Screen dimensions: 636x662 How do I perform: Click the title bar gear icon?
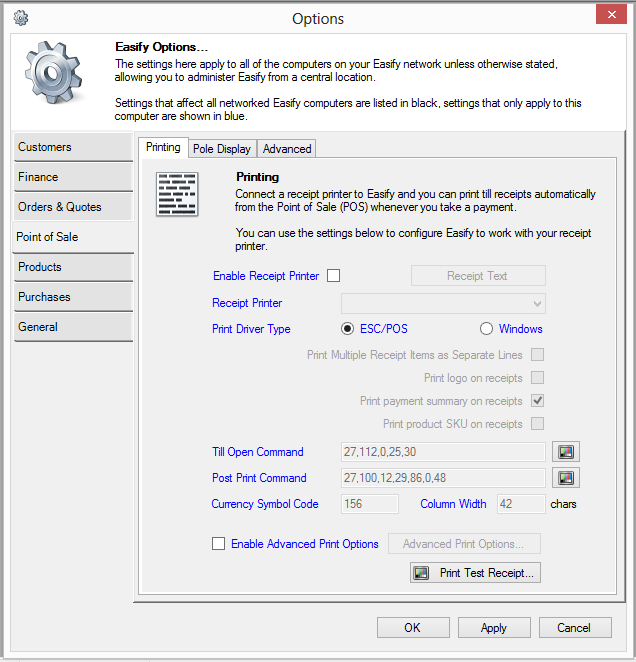(20, 18)
